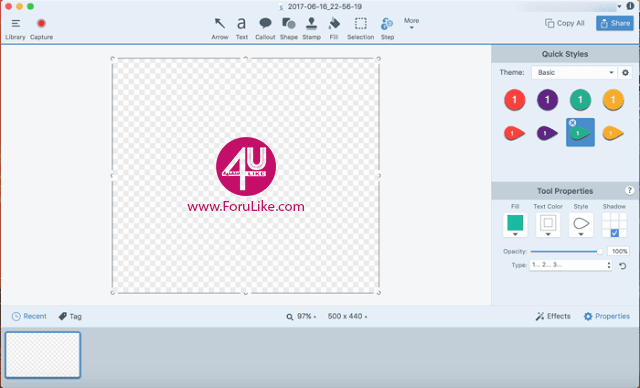
Task: Select the Stamp tool
Action: click(x=311, y=29)
